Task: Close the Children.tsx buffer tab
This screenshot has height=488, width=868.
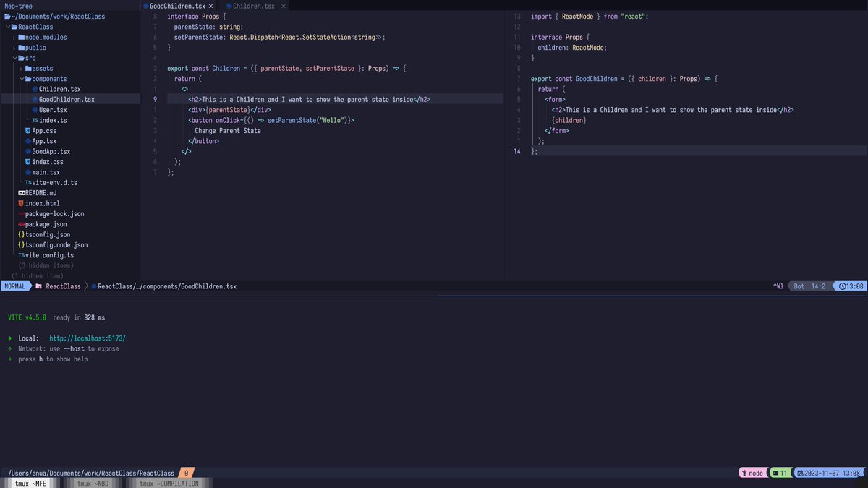Action: click(x=284, y=6)
